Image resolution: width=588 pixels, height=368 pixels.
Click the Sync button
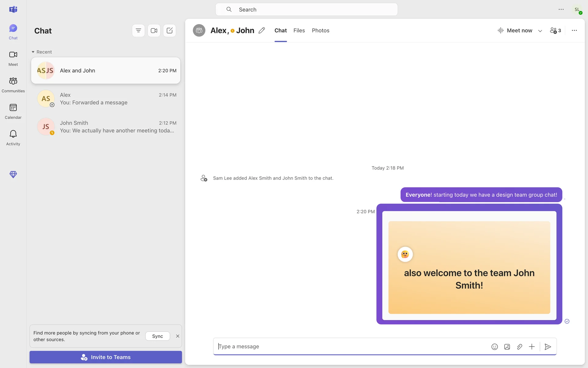[157, 336]
